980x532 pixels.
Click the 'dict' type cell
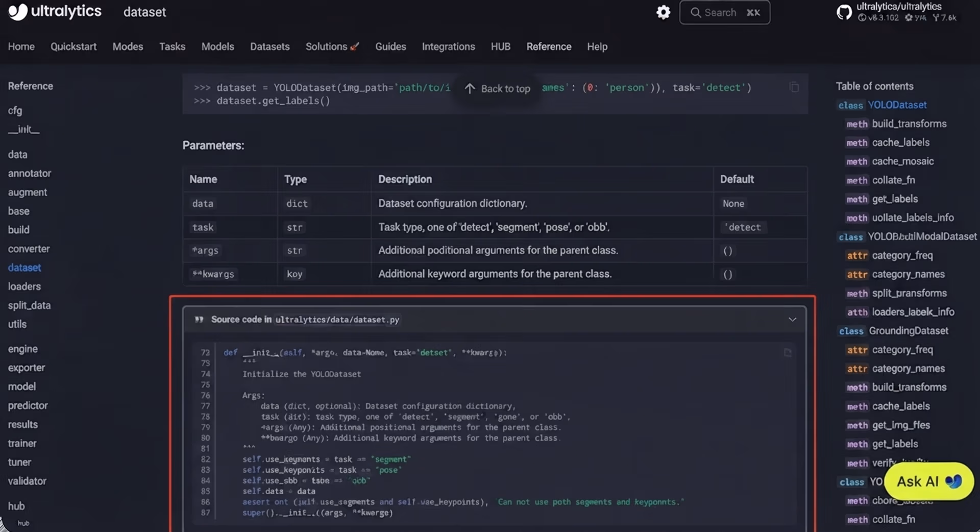(x=297, y=204)
